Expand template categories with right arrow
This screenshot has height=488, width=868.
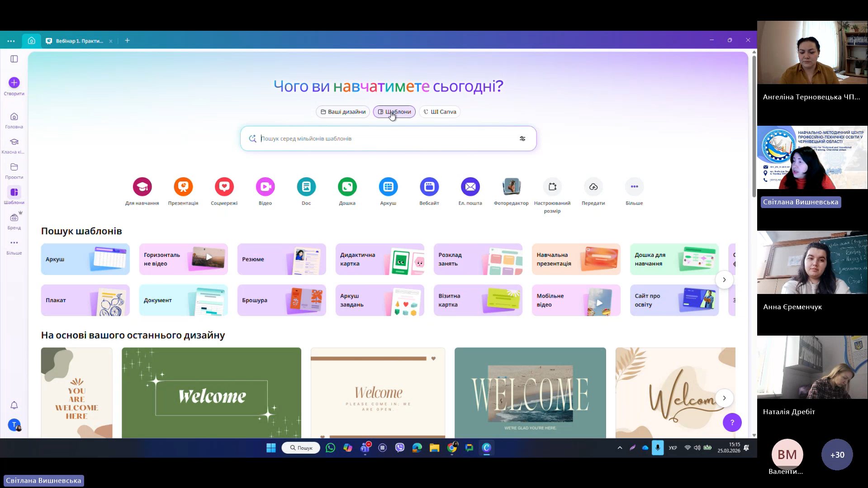(724, 280)
